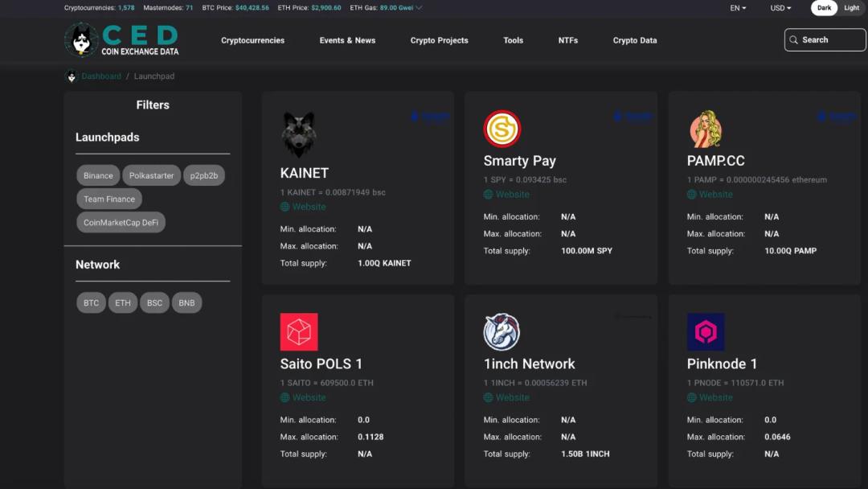Visit the Saito POLS 1 Website link
Image resolution: width=868 pixels, height=489 pixels.
pos(309,397)
